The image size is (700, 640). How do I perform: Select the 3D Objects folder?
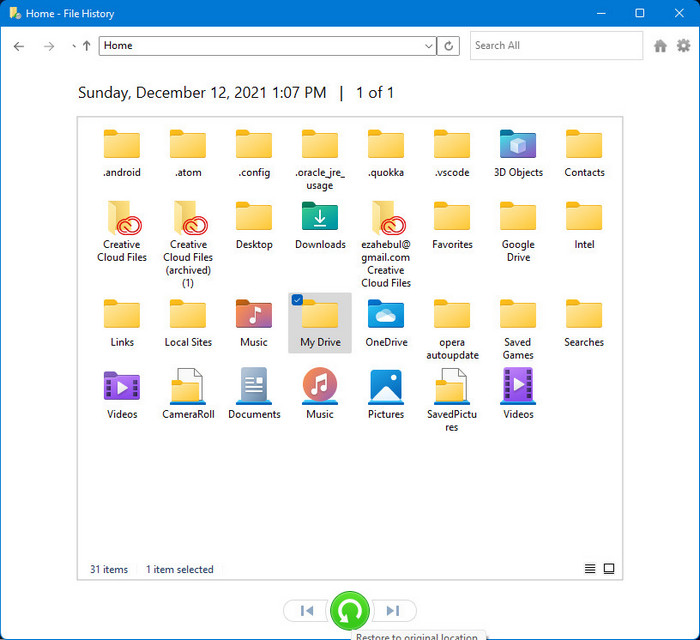click(518, 154)
